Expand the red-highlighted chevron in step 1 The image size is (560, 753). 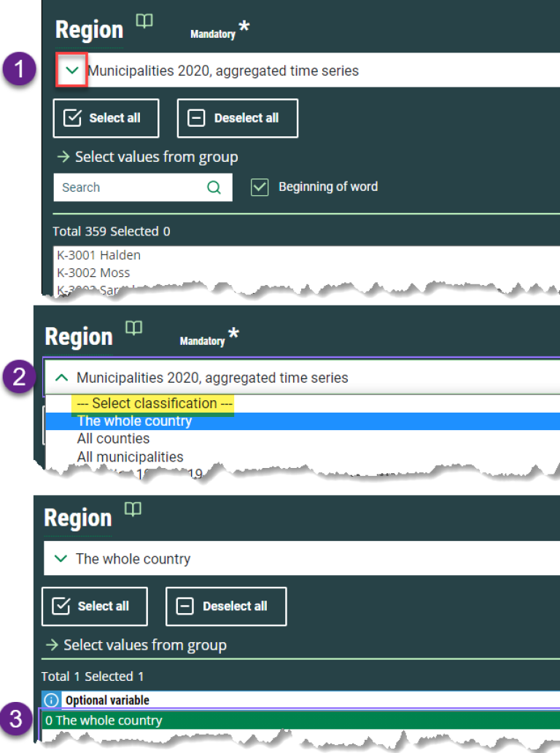71,71
